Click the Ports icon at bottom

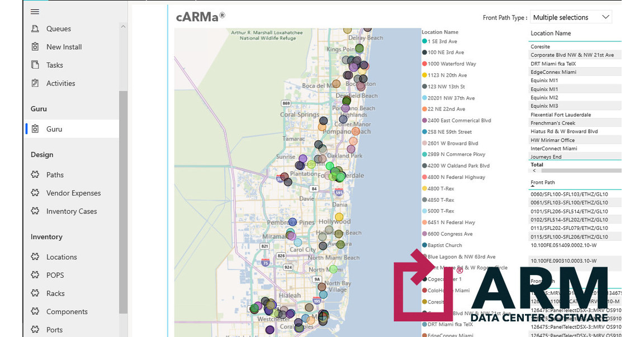pyautogui.click(x=34, y=330)
